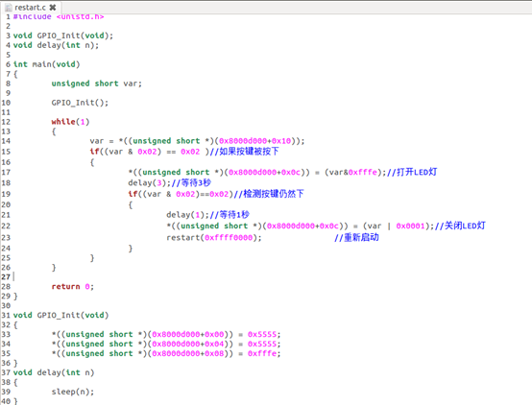Click "void delay(int n);" declaration on line 4

56,45
